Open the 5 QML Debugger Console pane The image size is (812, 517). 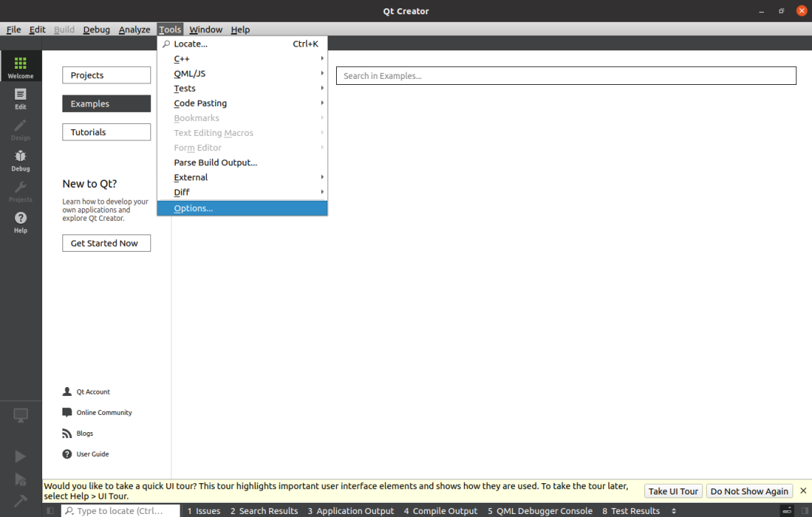(540, 511)
